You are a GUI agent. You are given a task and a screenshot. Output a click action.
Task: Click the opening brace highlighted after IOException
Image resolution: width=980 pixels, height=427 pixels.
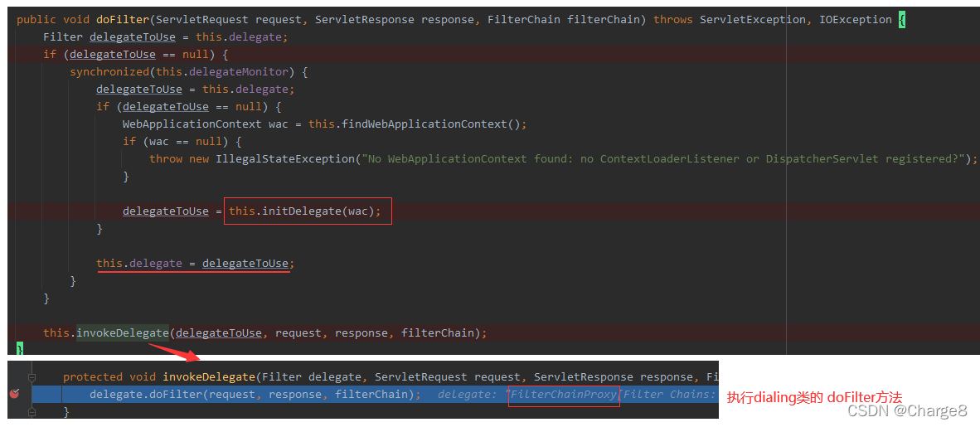click(x=902, y=19)
